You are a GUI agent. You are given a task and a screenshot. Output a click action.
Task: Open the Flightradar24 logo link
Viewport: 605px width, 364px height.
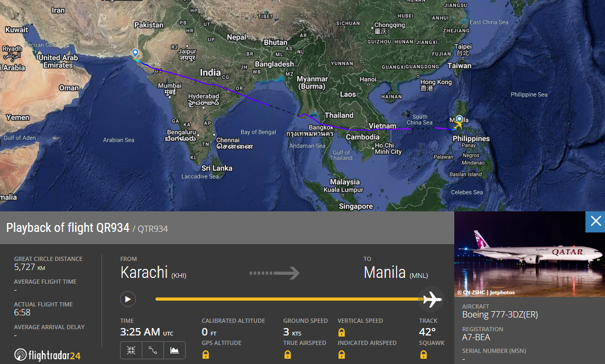(47, 354)
